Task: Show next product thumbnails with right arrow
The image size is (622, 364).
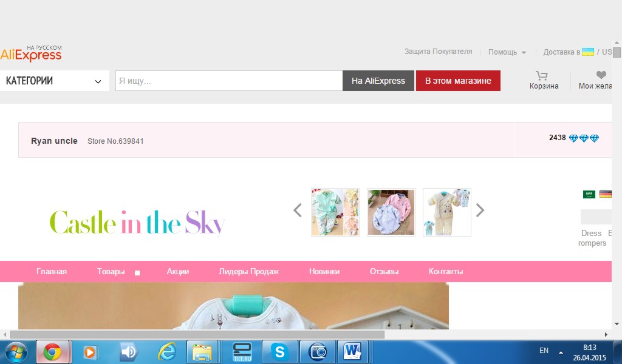Action: click(x=480, y=211)
